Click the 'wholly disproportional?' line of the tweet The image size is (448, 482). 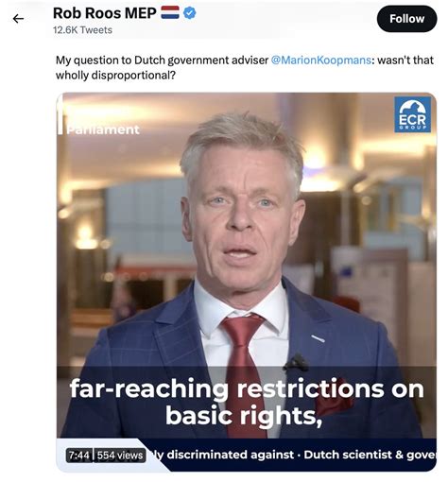[115, 76]
